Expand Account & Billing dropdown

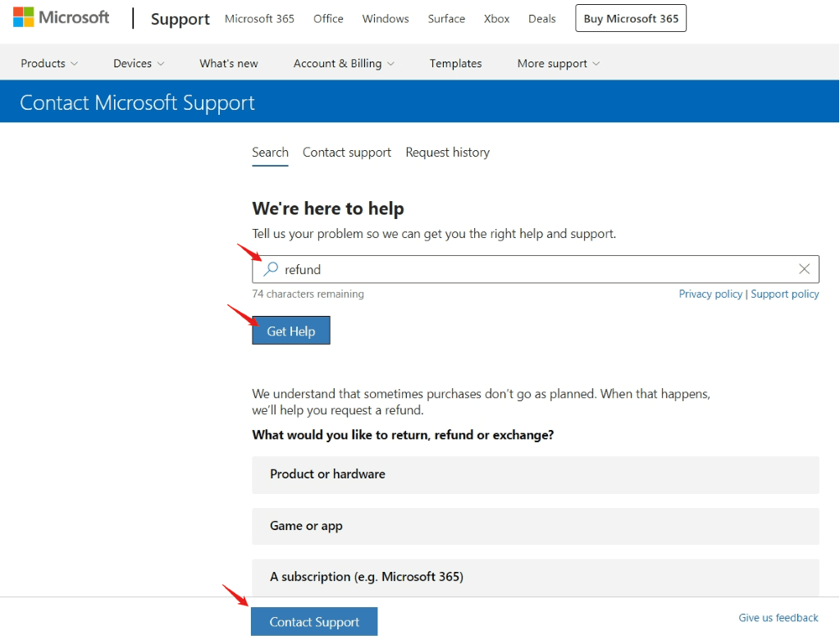[344, 63]
